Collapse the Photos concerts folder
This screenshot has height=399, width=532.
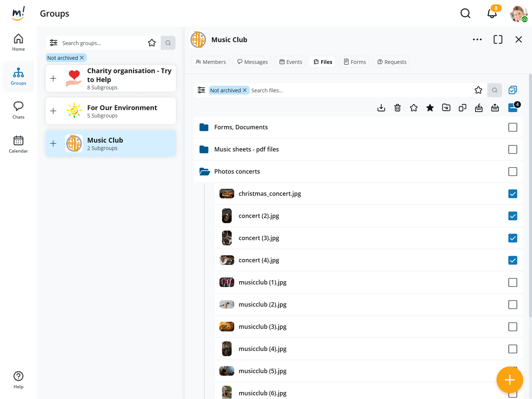[x=204, y=171]
